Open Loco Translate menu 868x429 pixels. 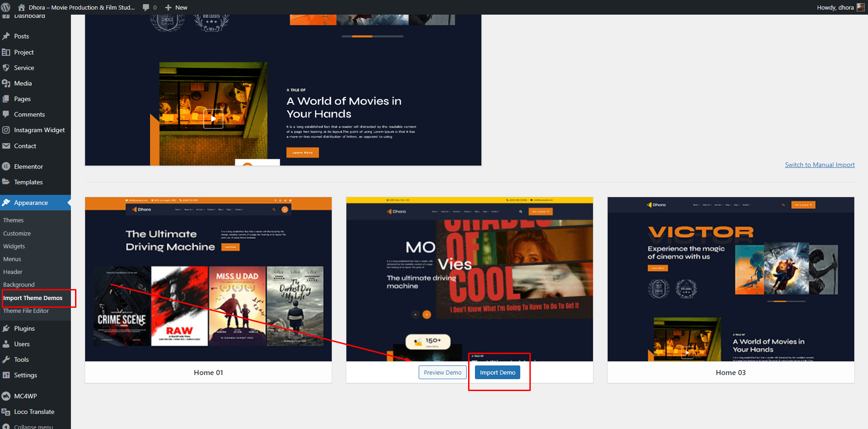[x=35, y=412]
